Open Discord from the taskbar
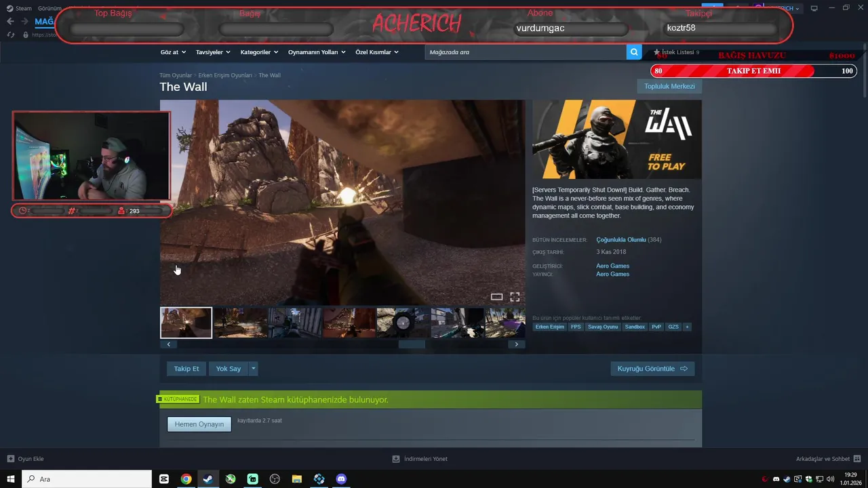The height and width of the screenshot is (488, 868). (341, 479)
